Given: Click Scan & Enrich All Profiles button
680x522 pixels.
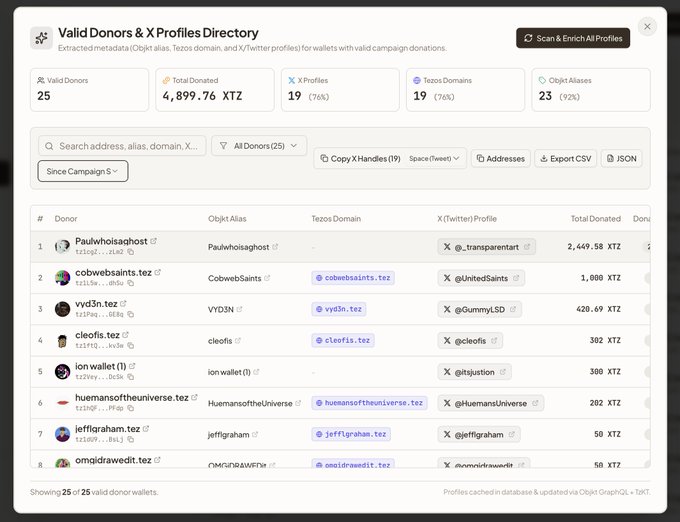Looking at the screenshot, I should pos(573,38).
